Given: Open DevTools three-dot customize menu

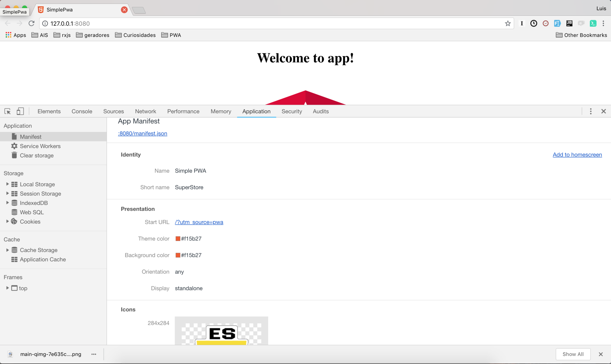Looking at the screenshot, I should click(591, 111).
